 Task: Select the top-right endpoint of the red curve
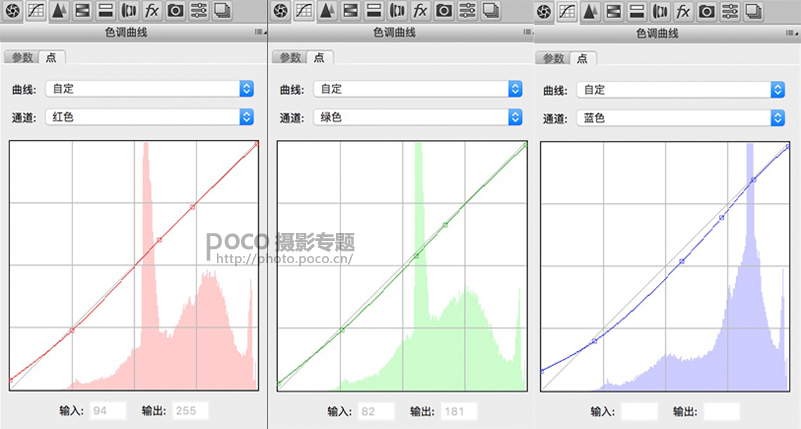click(256, 144)
